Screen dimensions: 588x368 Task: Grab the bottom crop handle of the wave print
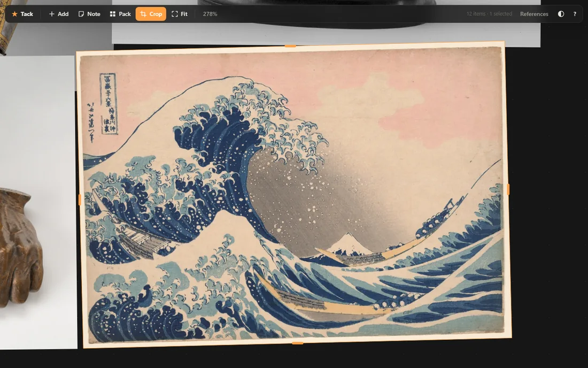pos(297,343)
